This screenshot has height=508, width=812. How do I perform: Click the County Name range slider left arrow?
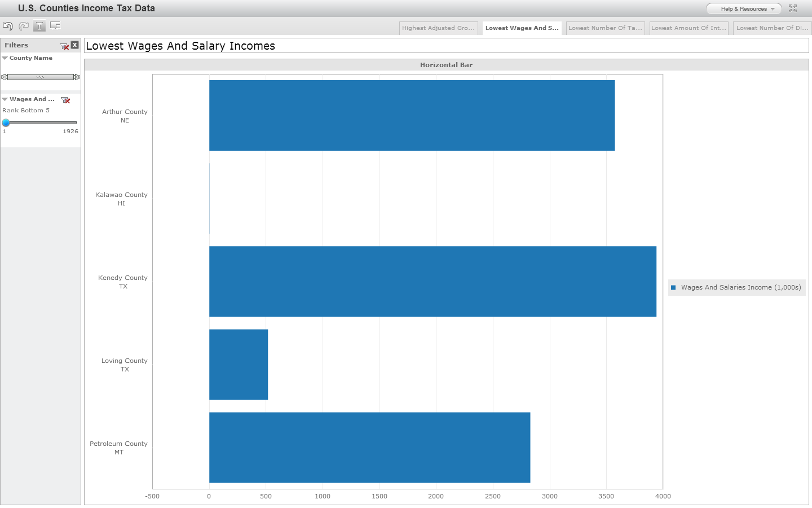(4, 77)
